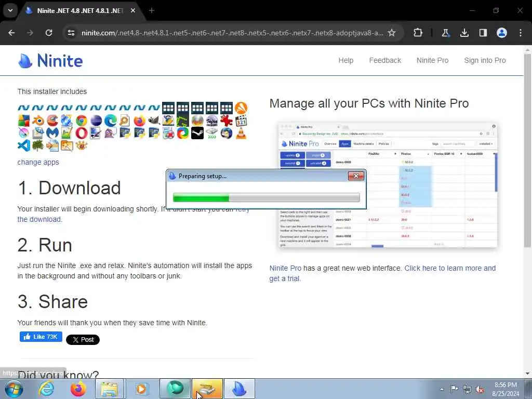Click Sign into Pro
Image resolution: width=532 pixels, height=399 pixels.
point(485,60)
